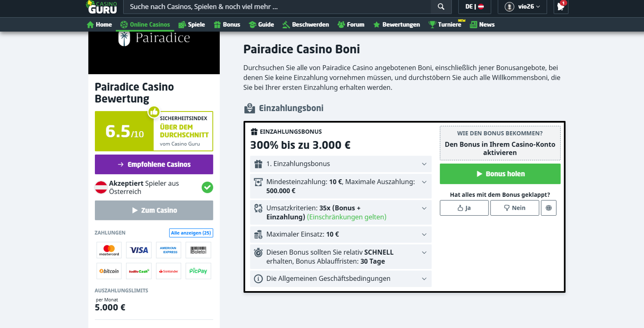Vote Nein for bonus worked
The height and width of the screenshot is (328, 644).
pyautogui.click(x=514, y=208)
